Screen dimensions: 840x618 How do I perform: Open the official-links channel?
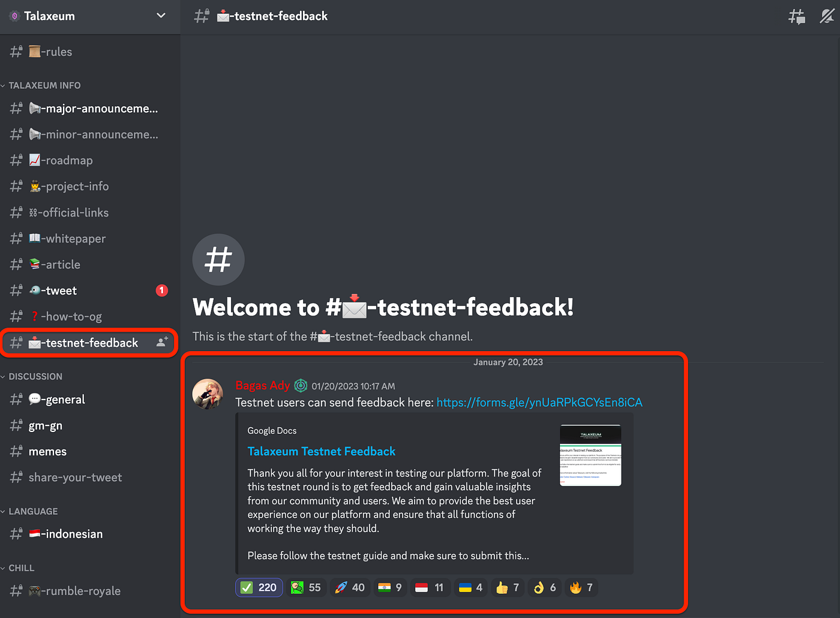coord(90,212)
